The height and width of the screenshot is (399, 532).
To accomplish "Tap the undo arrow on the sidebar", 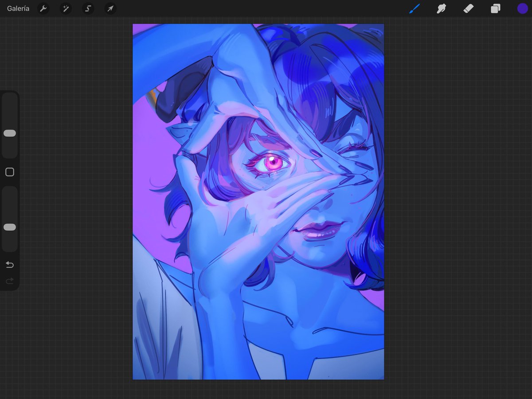I will (9, 265).
